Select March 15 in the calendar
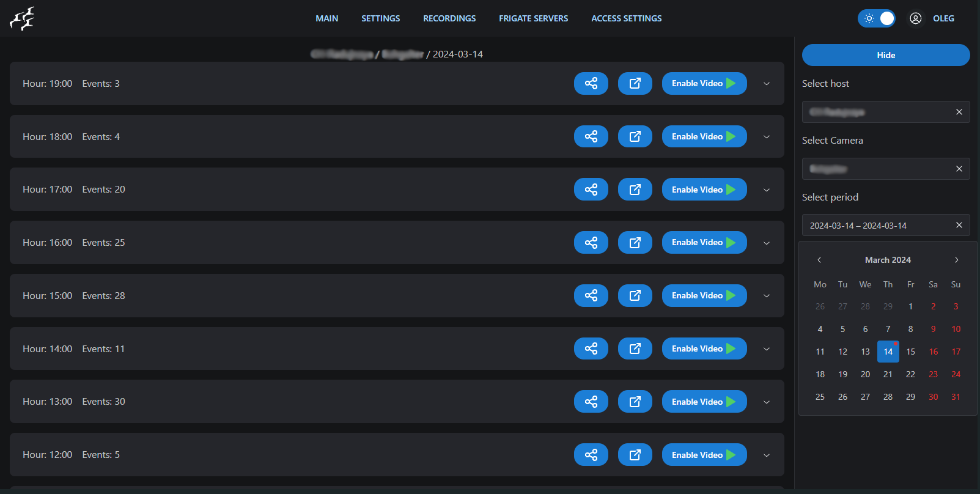The height and width of the screenshot is (494, 980). coord(910,352)
